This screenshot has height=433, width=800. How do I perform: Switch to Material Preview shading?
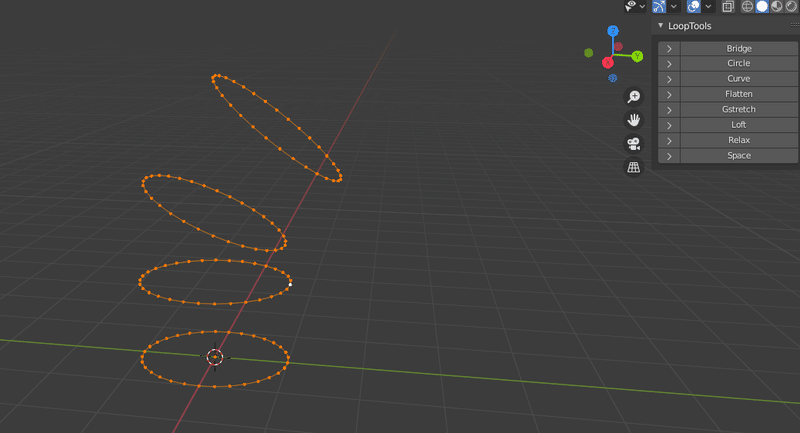point(777,6)
